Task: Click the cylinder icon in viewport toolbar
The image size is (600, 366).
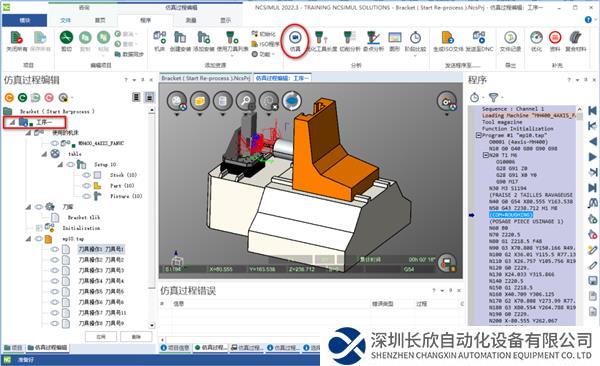Action: 223,101
